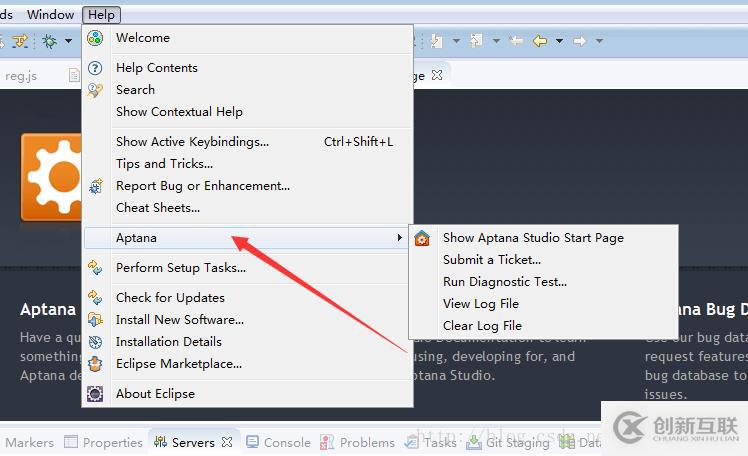Click the Properties view icon

tap(71, 442)
